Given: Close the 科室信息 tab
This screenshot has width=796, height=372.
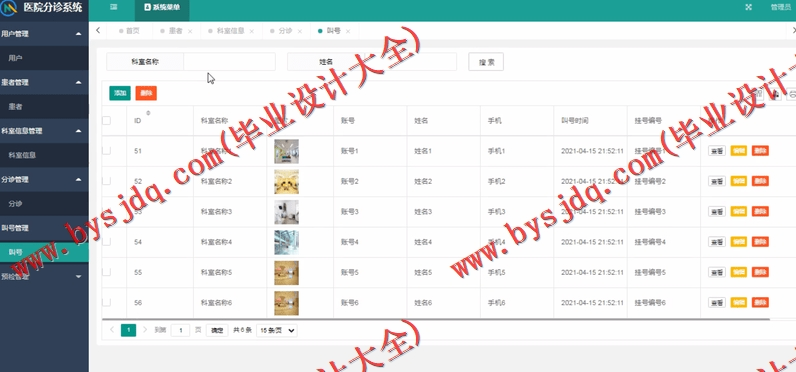Looking at the screenshot, I should (252, 31).
